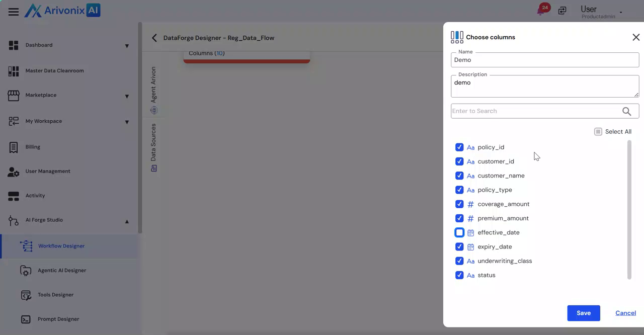Click the Enter to Search field

(x=535, y=111)
